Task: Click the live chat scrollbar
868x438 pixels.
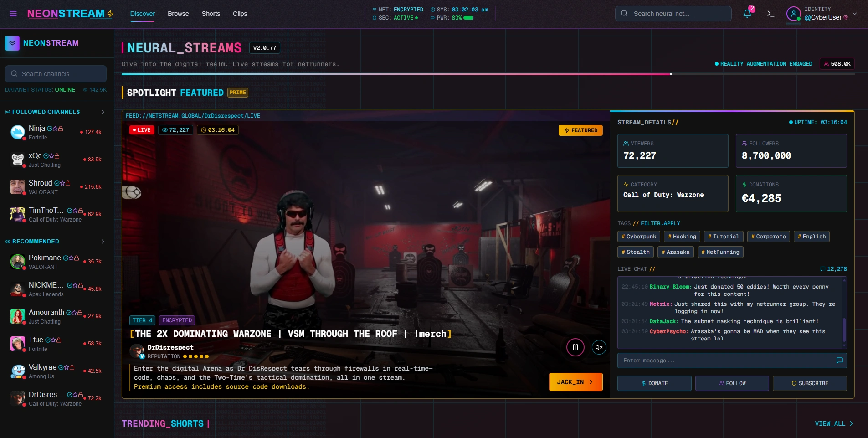Action: (844, 330)
